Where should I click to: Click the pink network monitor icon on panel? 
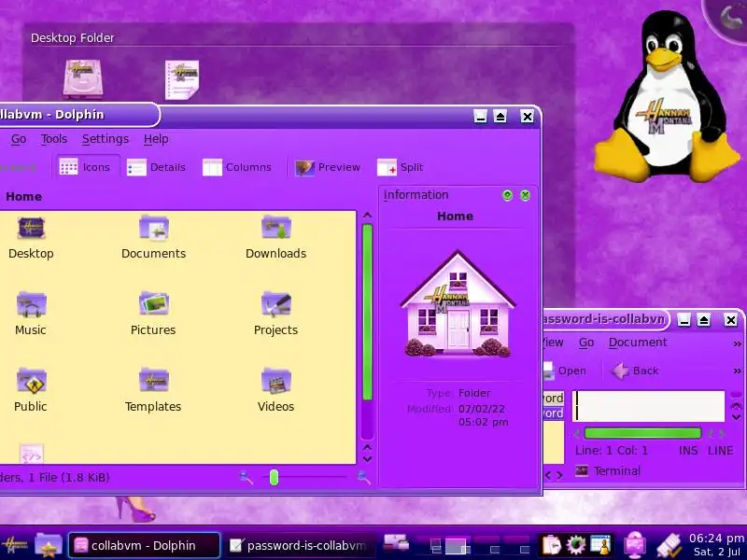635,545
